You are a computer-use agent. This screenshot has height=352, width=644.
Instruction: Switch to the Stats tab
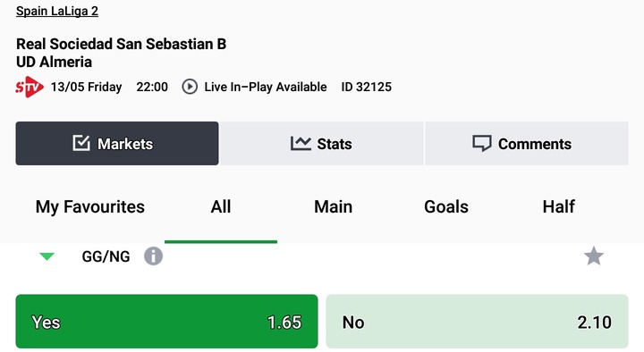[322, 143]
